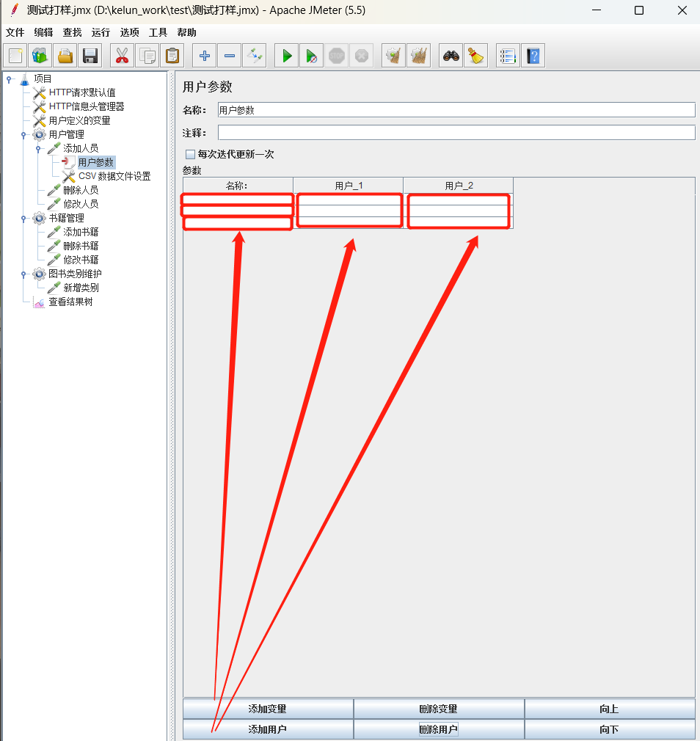Expand all nodes with the plus icon
700x741 pixels.
tap(204, 56)
